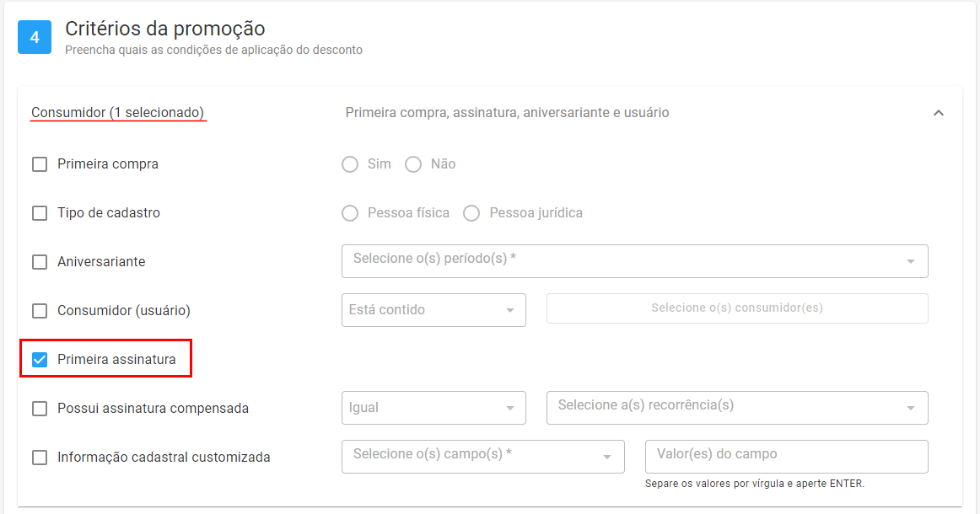Check Informação cadastral customizada checkbox
The width and height of the screenshot is (980, 514).
click(x=40, y=458)
